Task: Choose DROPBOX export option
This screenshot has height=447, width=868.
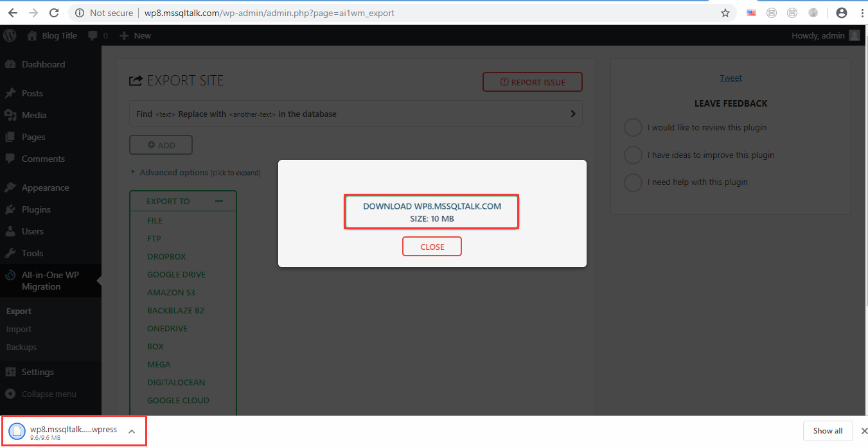Action: 166,256
